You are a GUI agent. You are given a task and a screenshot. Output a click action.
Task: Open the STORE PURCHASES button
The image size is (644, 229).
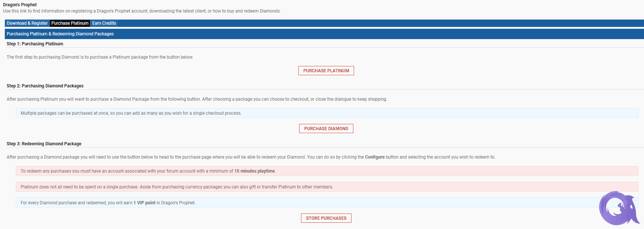pos(326,218)
